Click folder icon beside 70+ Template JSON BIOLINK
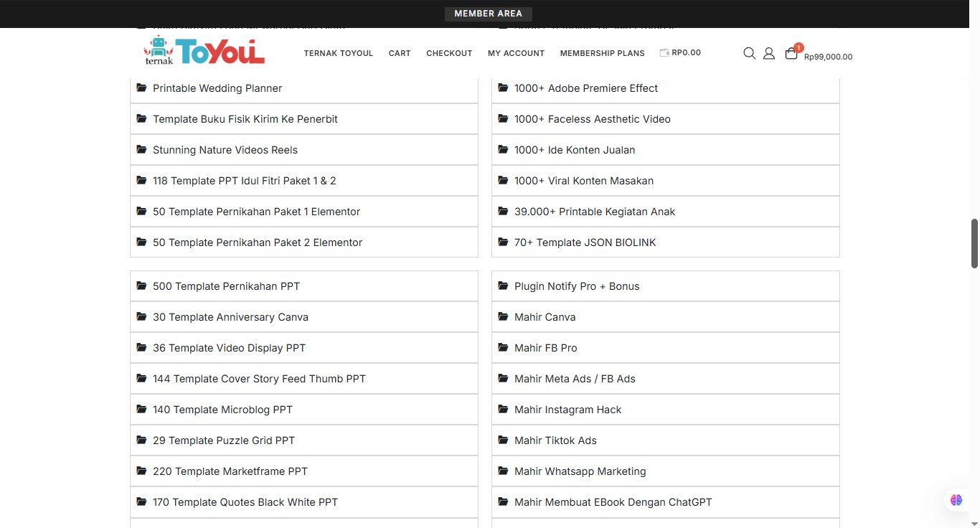Screen dimensions: 980x528 (503, 242)
